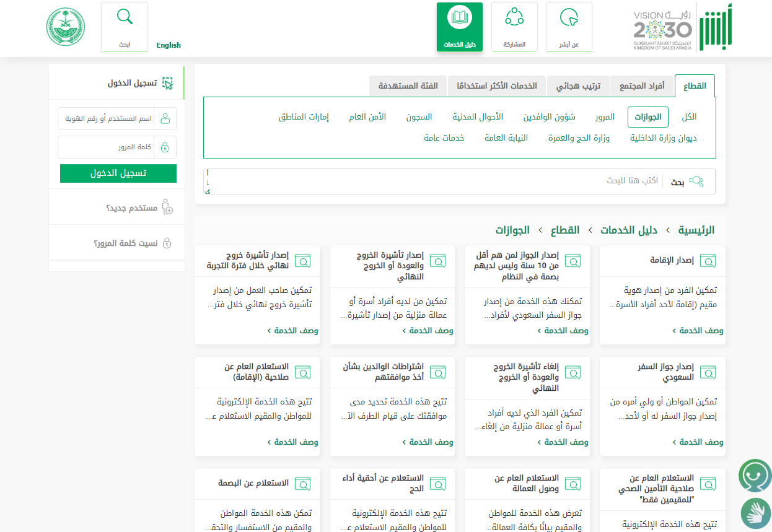Viewport: 772px width, 532px height.
Task: Click icon on الاستعلام عن أحقية أداء الحج card
Action: (x=438, y=484)
